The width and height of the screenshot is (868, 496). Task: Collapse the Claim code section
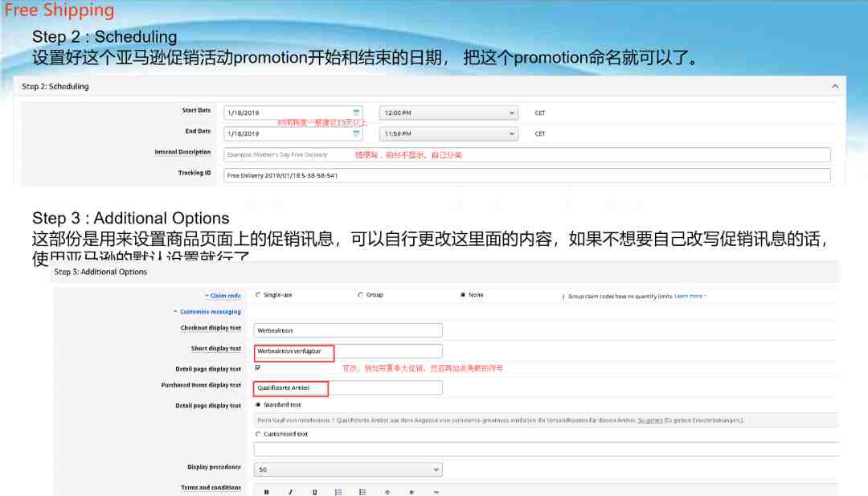[x=223, y=296]
